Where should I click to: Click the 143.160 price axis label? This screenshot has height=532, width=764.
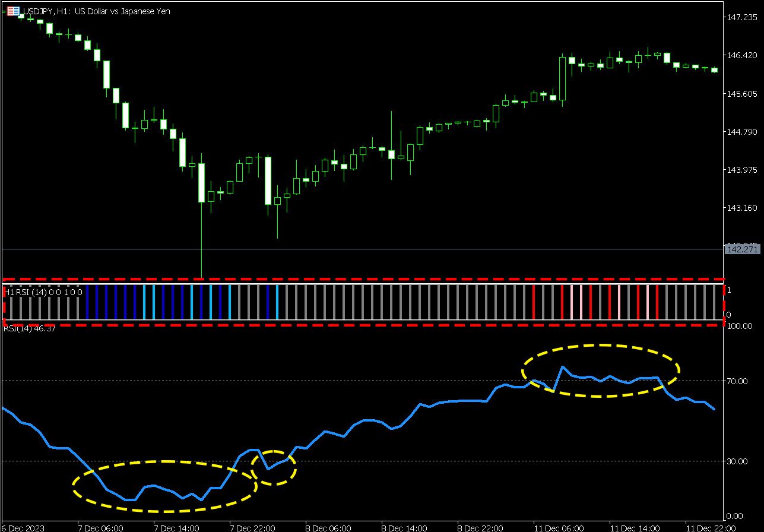[x=742, y=208]
